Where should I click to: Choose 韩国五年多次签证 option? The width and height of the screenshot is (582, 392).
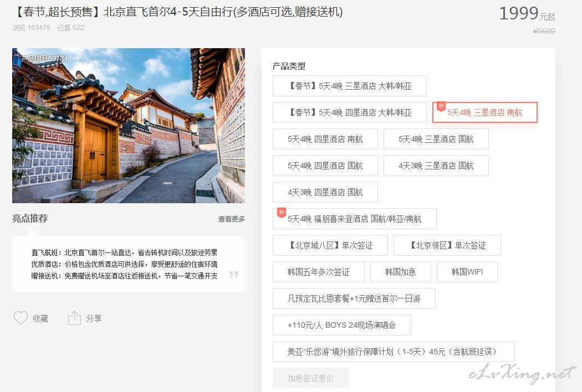tap(319, 272)
